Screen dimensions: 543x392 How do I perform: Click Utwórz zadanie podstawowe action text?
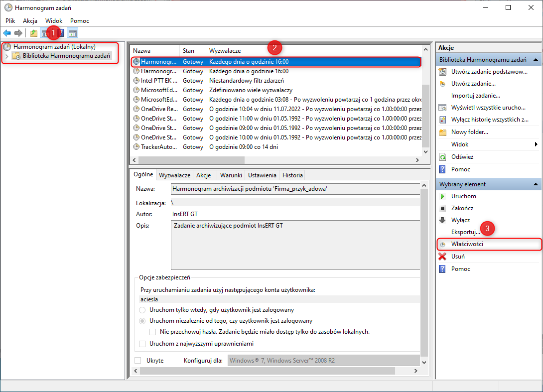click(x=489, y=72)
